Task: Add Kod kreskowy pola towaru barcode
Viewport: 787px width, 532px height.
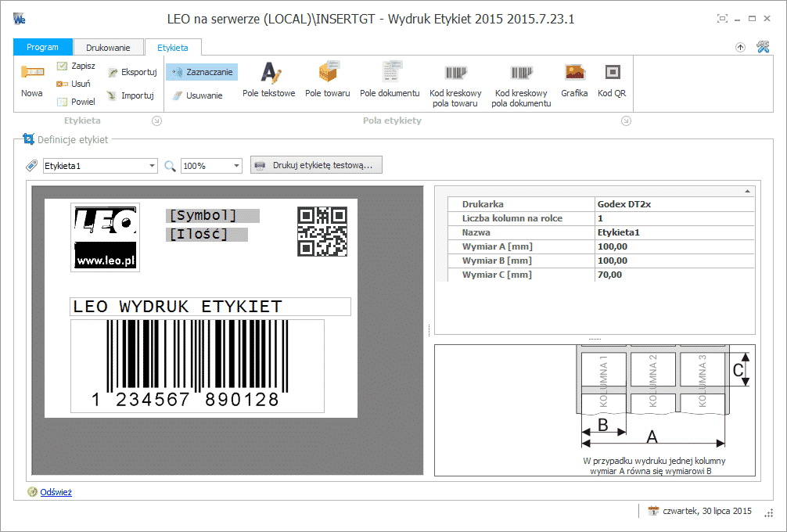Action: click(x=455, y=84)
